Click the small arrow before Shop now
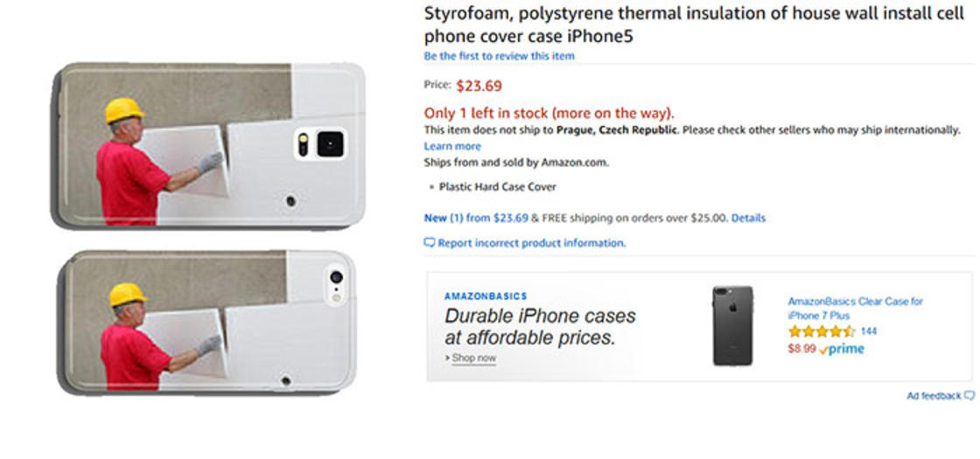The height and width of the screenshot is (459, 980). 447,358
